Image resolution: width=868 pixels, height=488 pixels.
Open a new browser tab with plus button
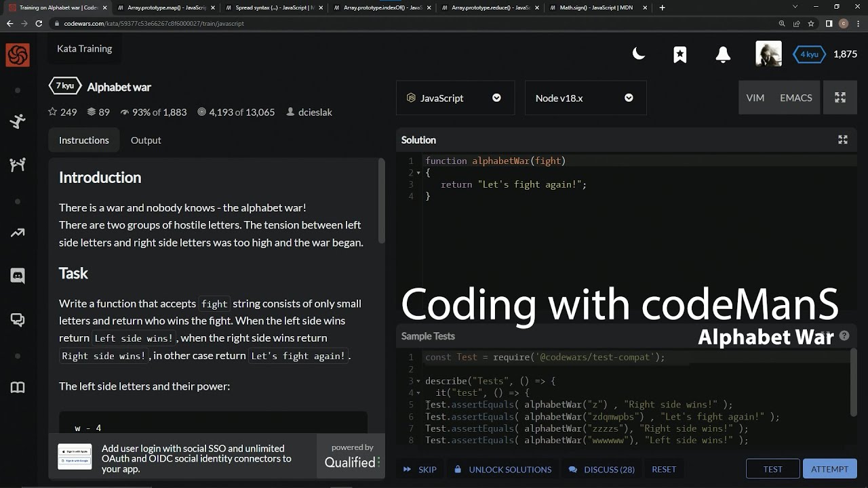point(662,7)
